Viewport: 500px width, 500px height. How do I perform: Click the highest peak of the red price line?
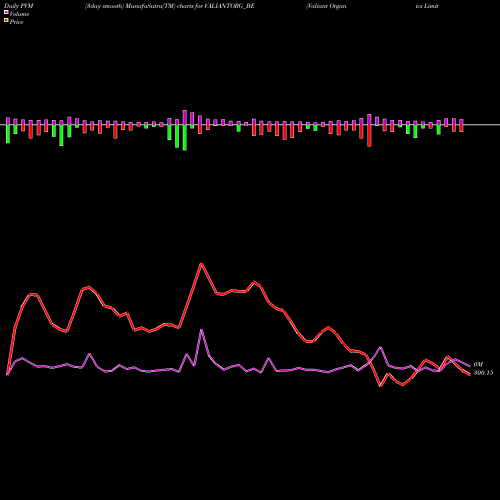pos(201,264)
